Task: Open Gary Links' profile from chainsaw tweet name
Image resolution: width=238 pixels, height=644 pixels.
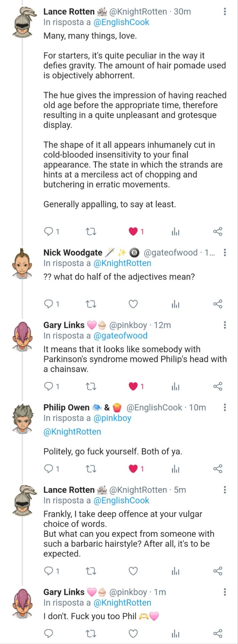Action: (64, 325)
